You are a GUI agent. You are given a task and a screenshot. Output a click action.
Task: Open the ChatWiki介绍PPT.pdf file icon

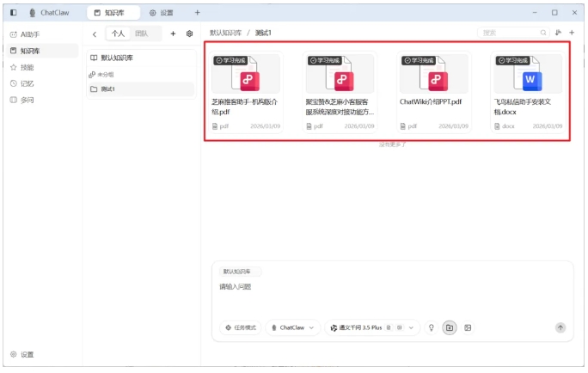click(434, 74)
